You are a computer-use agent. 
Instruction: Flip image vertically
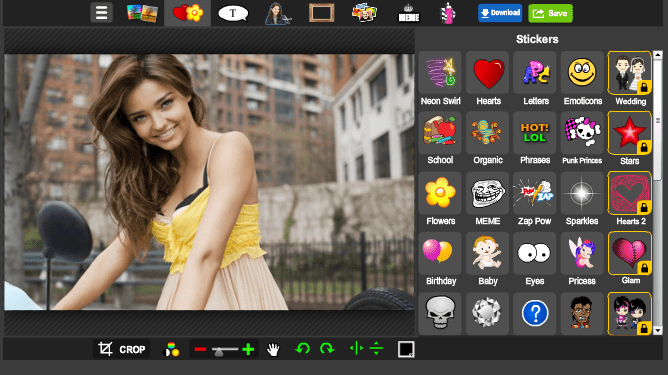coord(376,349)
